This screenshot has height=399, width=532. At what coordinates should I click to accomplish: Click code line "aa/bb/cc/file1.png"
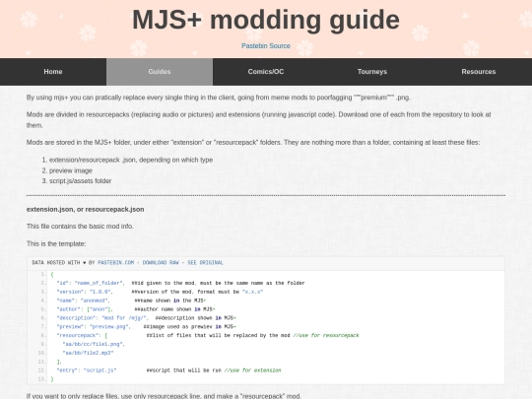(x=94, y=344)
